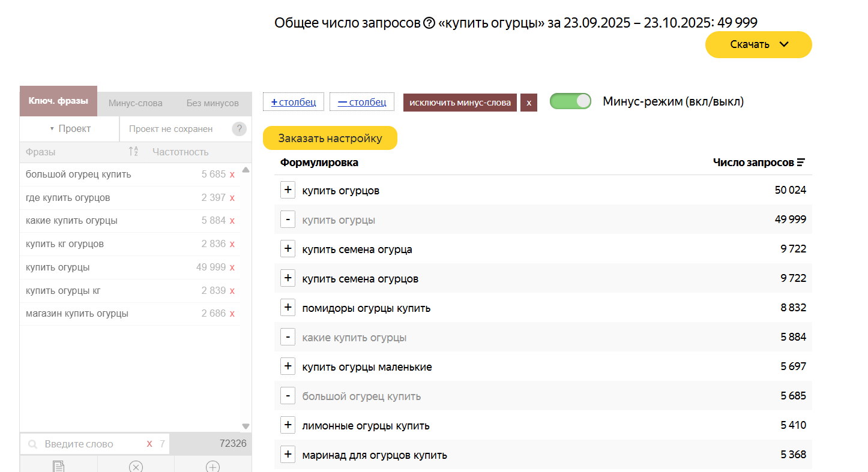Add 'лимонные огурцы купить' with plus button
The image size is (868, 472).
(288, 425)
